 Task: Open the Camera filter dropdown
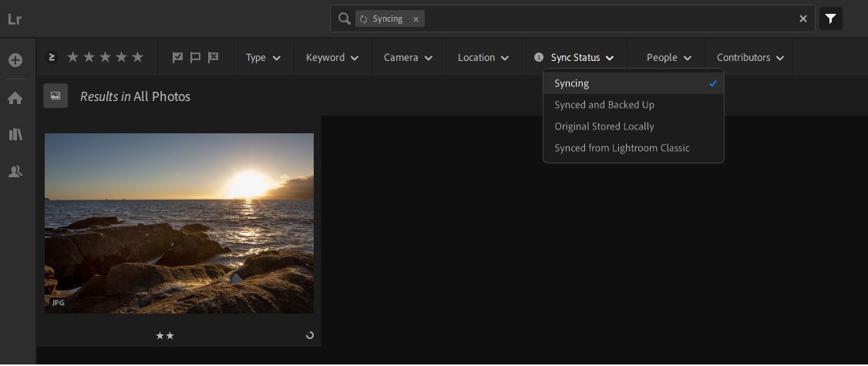408,58
